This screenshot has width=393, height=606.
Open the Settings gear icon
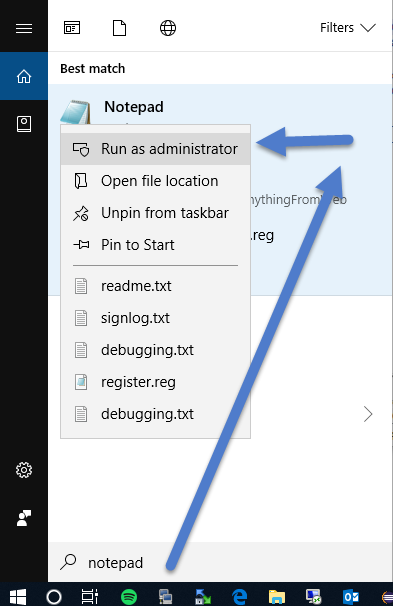pos(24,470)
